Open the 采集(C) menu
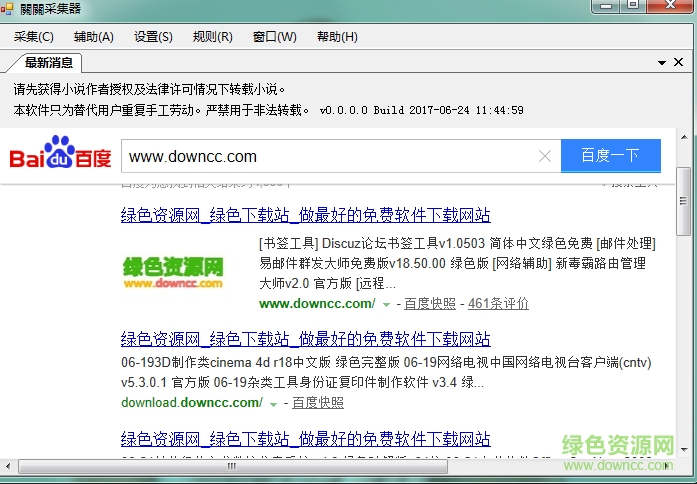 click(x=33, y=36)
